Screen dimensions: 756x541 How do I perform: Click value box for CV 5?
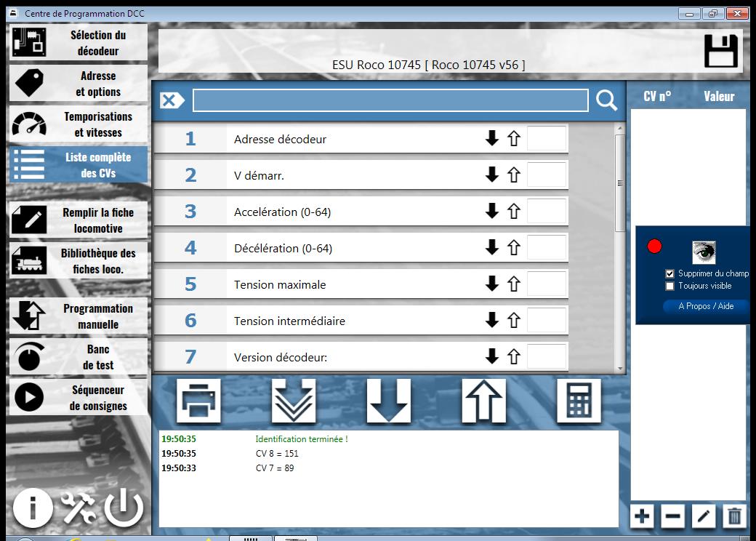(x=547, y=284)
